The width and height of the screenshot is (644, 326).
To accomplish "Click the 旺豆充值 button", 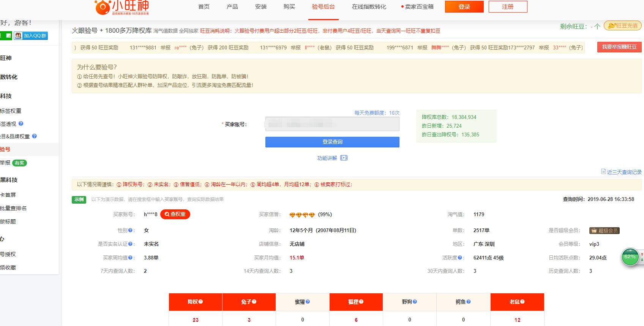I will pyautogui.click(x=623, y=26).
